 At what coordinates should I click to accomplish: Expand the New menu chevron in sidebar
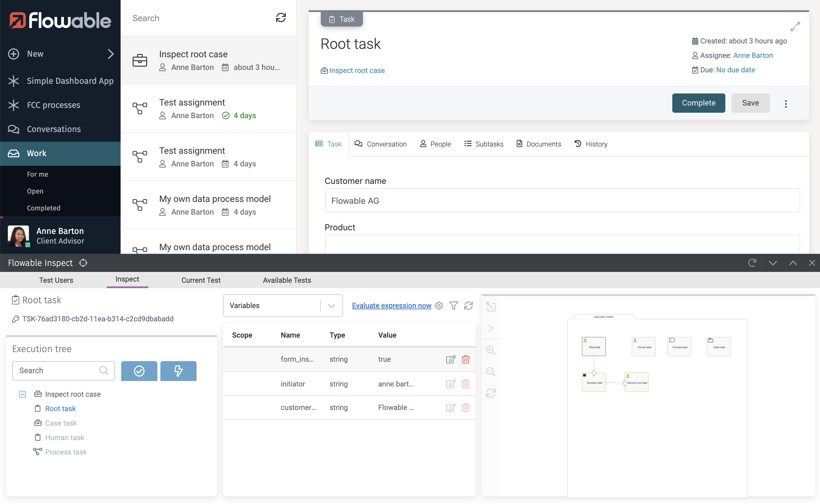pyautogui.click(x=111, y=54)
